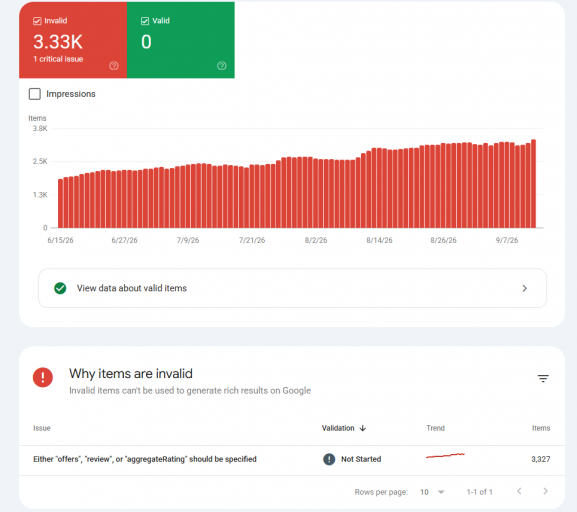This screenshot has width=577, height=512.
Task: Click the Trend column header
Action: [x=435, y=428]
